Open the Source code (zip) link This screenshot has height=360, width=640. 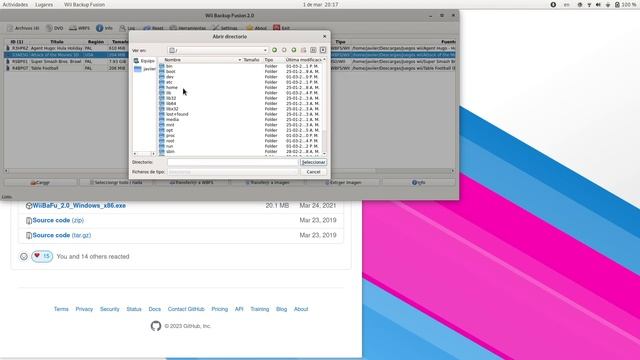tap(58, 220)
